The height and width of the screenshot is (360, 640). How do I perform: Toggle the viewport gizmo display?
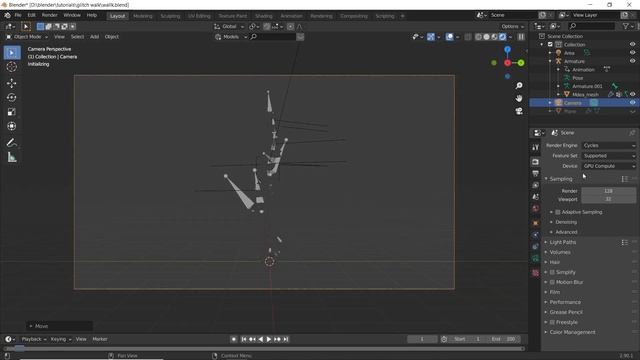point(431,37)
